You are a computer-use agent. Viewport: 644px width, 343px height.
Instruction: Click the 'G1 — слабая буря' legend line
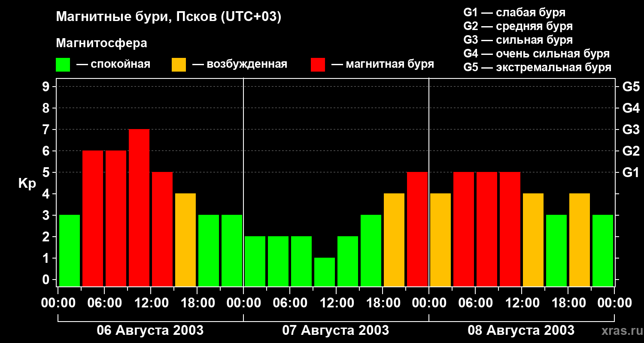[514, 12]
